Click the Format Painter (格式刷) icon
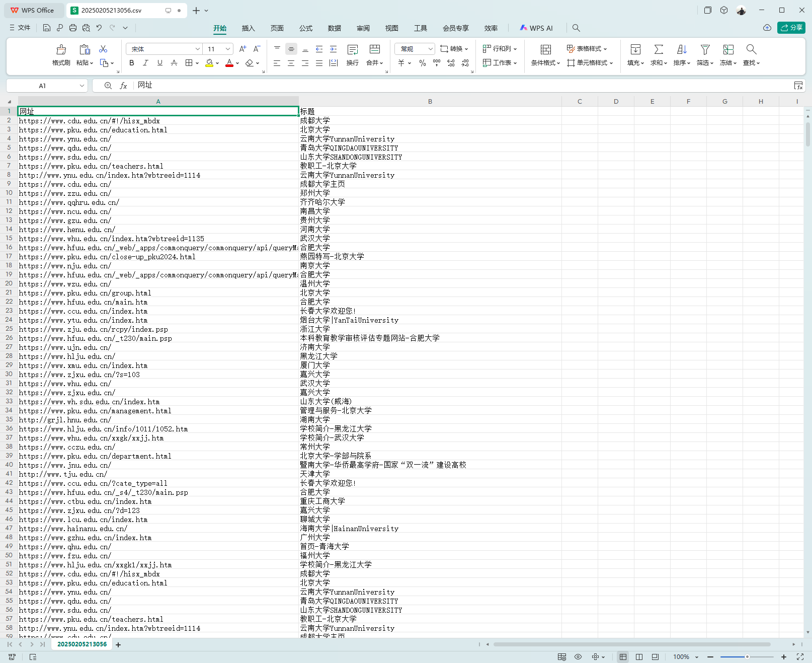This screenshot has height=663, width=812. coord(61,49)
